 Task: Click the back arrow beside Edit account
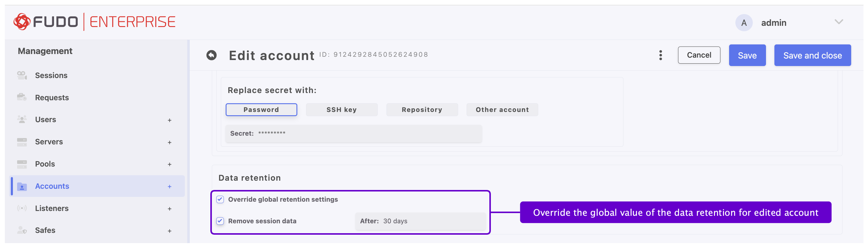pos(212,55)
